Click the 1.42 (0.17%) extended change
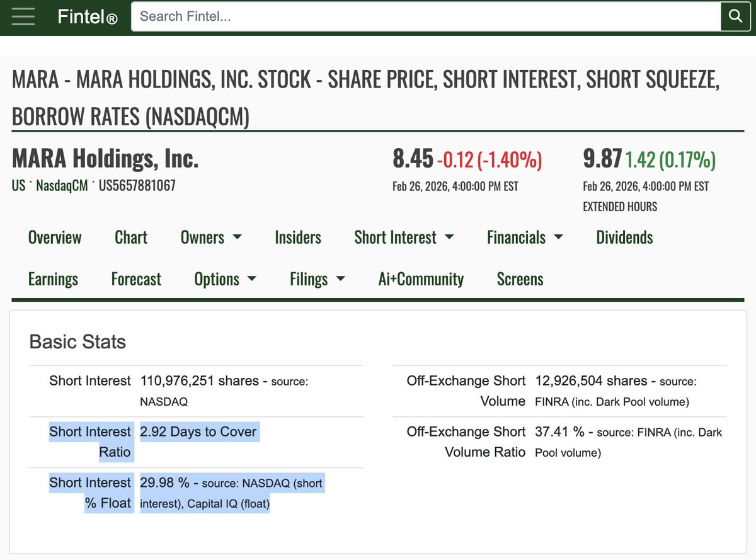The image size is (756, 560). tap(670, 160)
